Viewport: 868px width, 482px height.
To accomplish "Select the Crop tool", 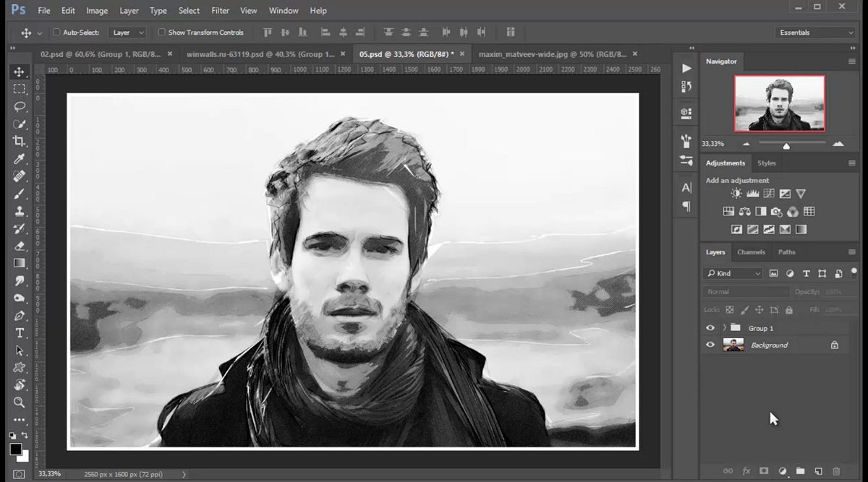I will [x=20, y=141].
